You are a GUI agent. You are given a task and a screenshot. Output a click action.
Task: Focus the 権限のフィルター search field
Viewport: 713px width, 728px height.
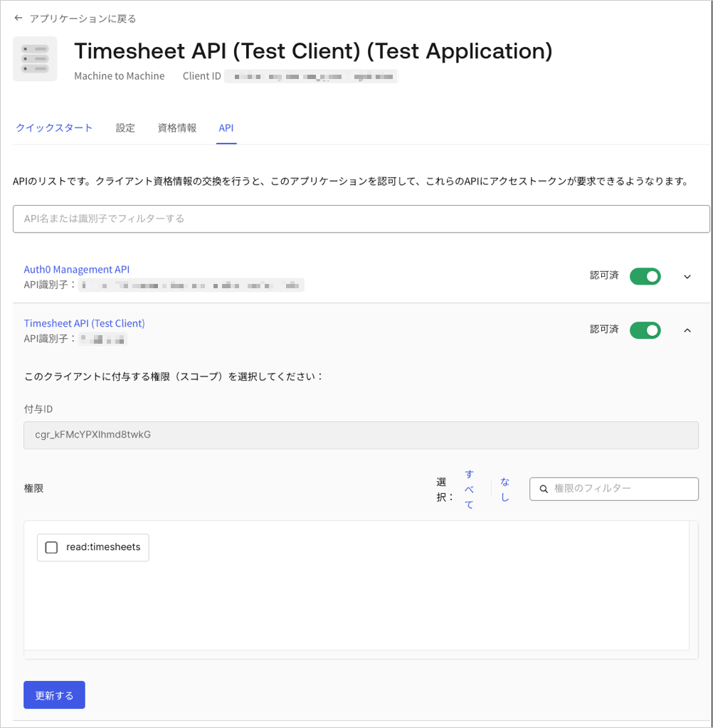point(613,489)
